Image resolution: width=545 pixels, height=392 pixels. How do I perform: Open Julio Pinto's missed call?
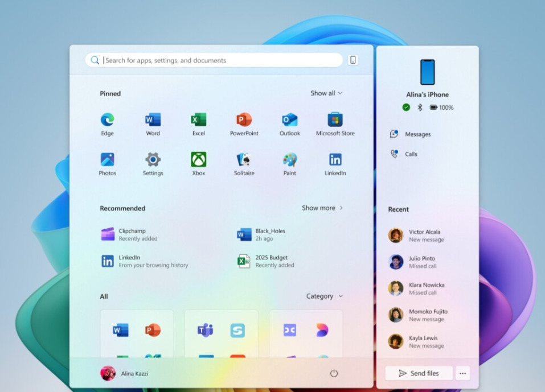(x=412, y=262)
